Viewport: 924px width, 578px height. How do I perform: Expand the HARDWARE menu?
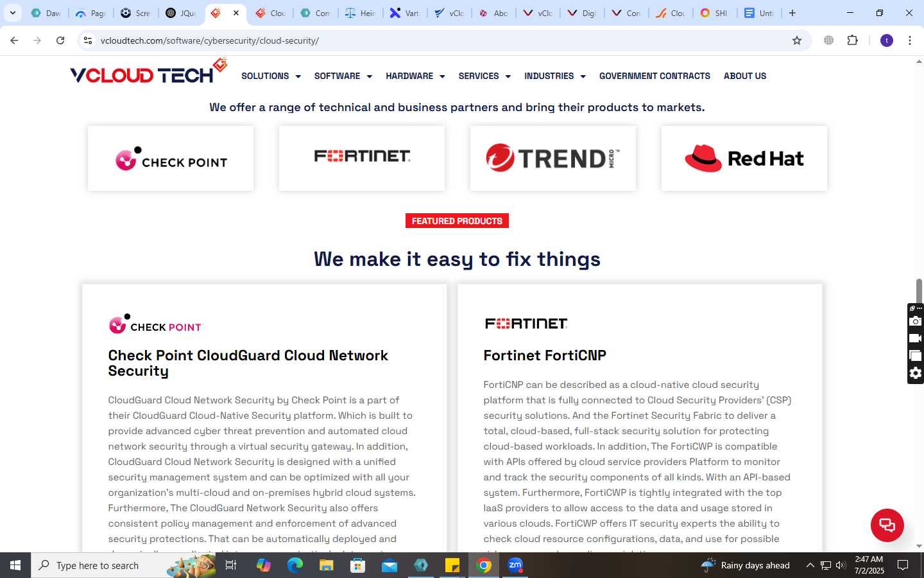(415, 76)
